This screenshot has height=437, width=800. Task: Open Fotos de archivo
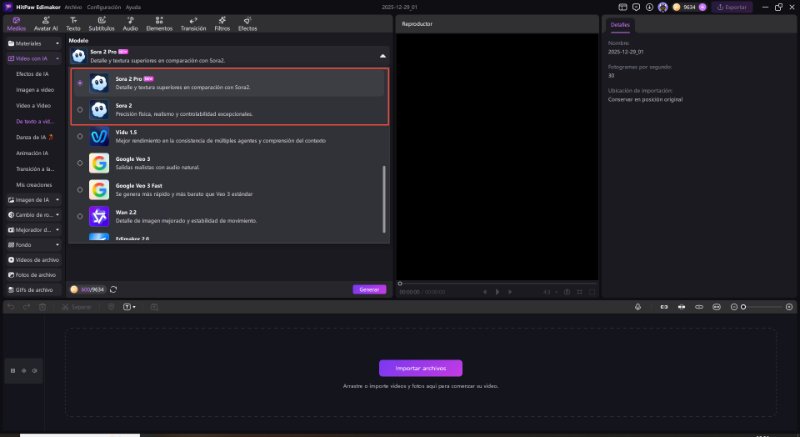(34, 275)
